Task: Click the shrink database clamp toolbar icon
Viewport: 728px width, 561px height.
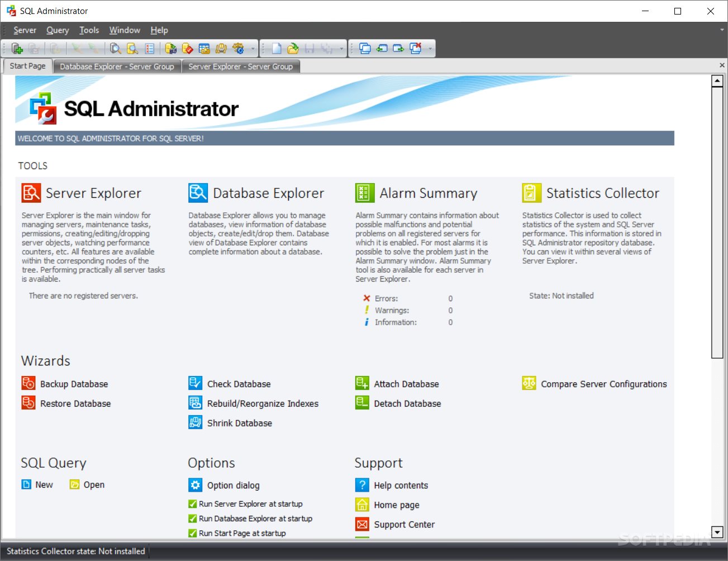Action: pyautogui.click(x=221, y=49)
